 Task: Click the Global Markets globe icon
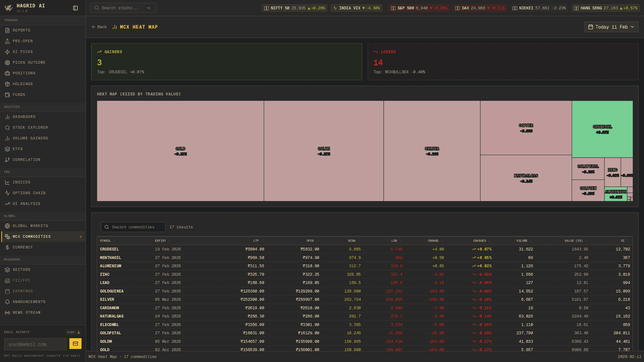pyautogui.click(x=7, y=226)
